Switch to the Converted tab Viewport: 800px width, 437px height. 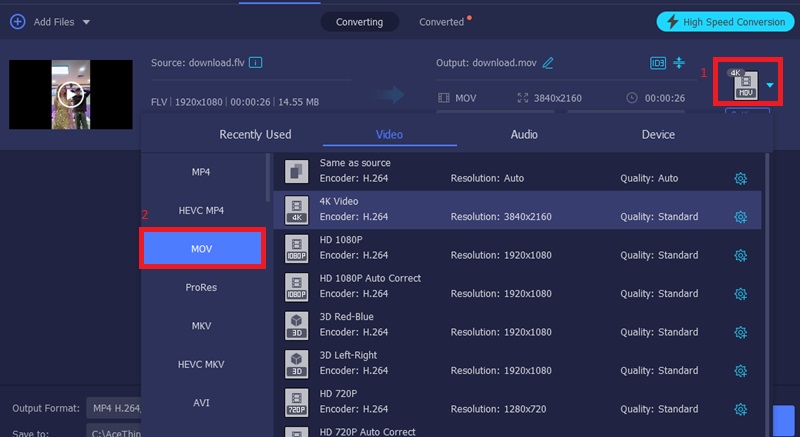pos(441,22)
